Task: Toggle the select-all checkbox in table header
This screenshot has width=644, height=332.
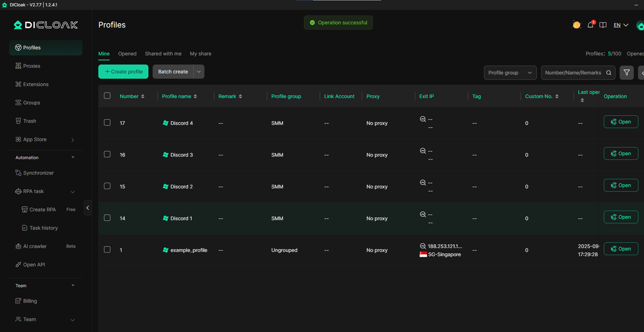Action: tap(107, 95)
